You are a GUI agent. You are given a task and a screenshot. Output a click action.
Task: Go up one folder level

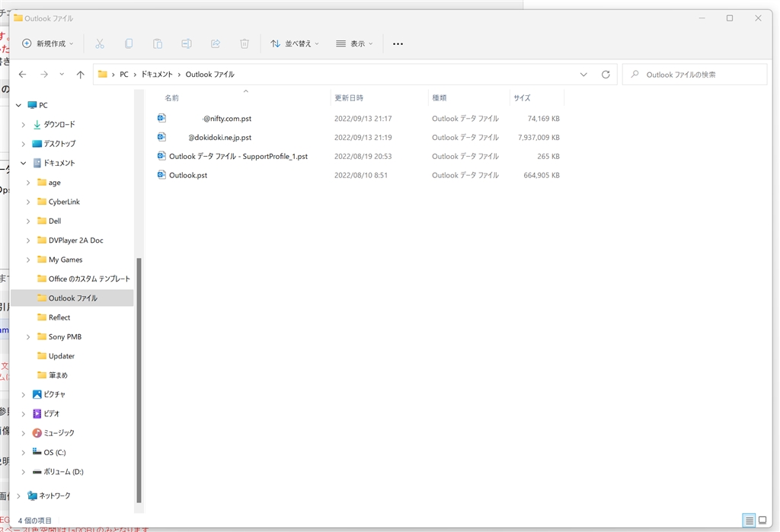coord(81,75)
